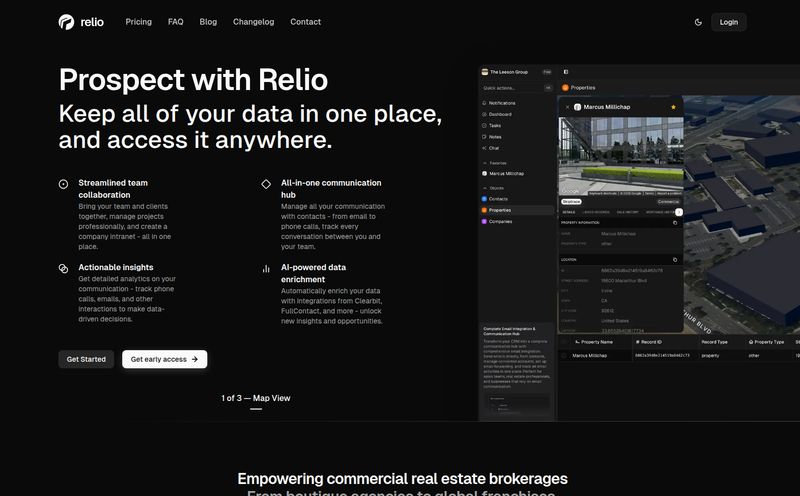Image resolution: width=800 pixels, height=496 pixels.
Task: Select the All-in-one communication hub heading
Action: 331,189
